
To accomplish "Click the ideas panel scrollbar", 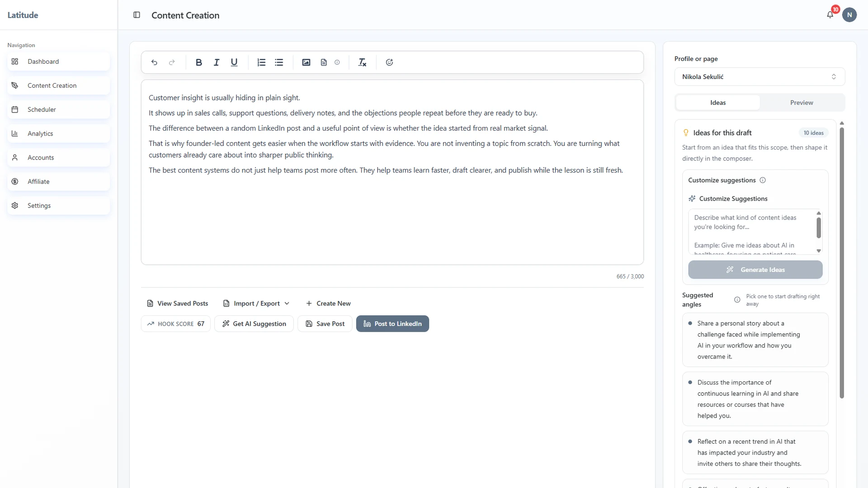I will (x=842, y=262).
